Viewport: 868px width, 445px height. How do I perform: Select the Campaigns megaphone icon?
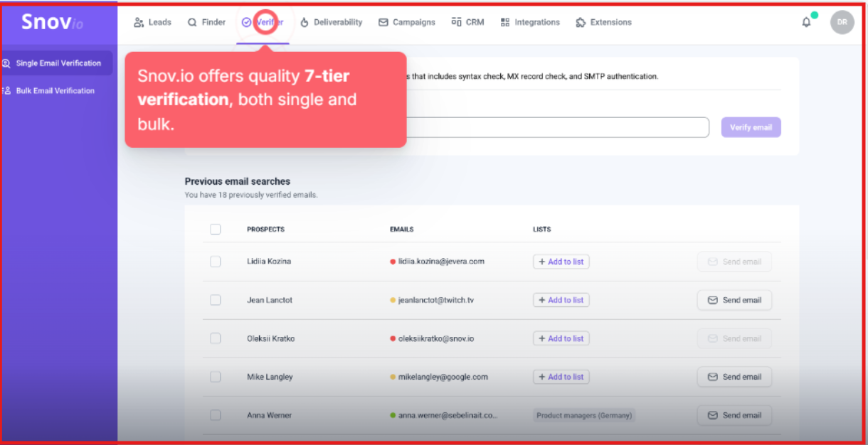[x=383, y=22]
